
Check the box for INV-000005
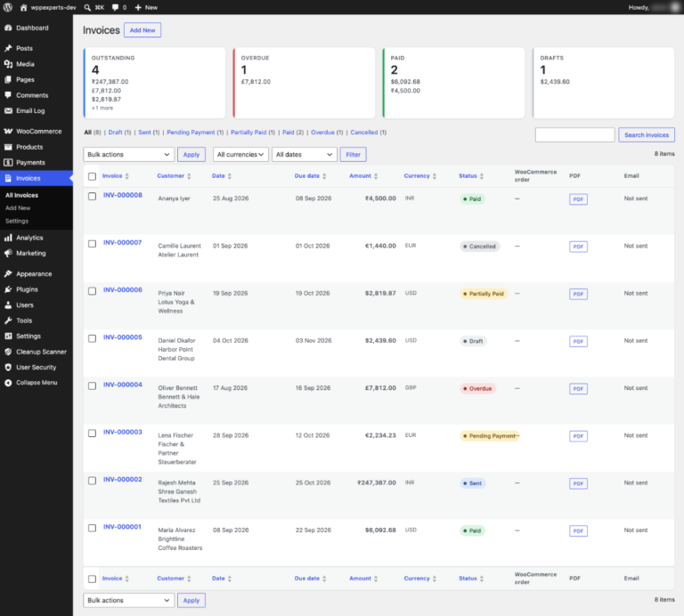point(92,338)
